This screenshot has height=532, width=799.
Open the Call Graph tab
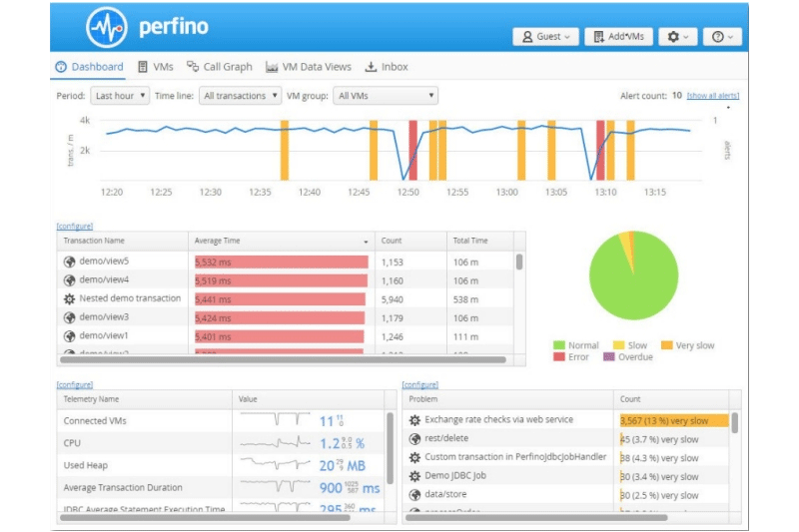219,67
